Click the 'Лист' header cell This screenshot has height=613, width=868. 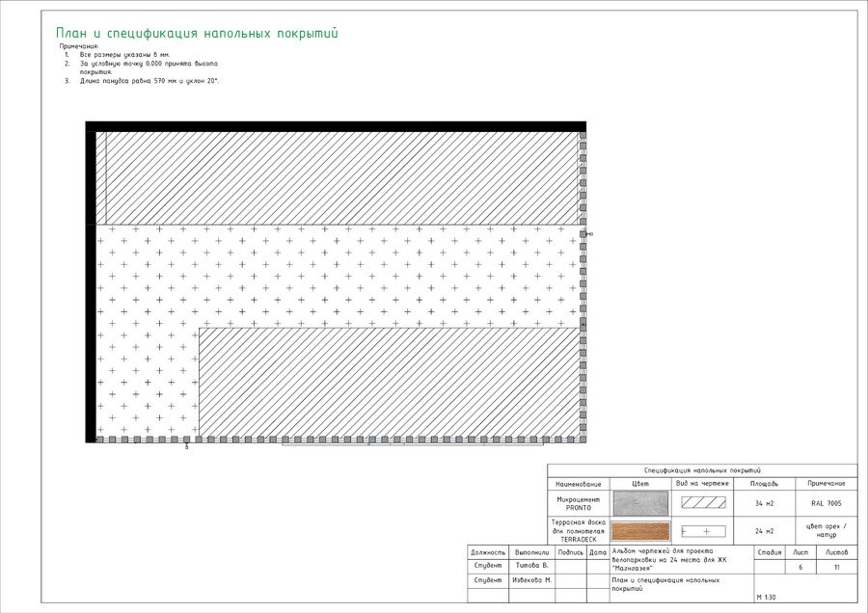point(800,552)
